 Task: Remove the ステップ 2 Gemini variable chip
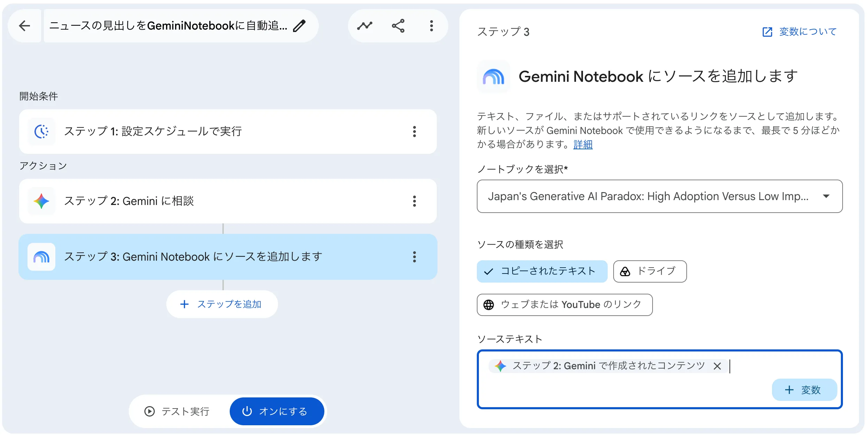(x=717, y=366)
